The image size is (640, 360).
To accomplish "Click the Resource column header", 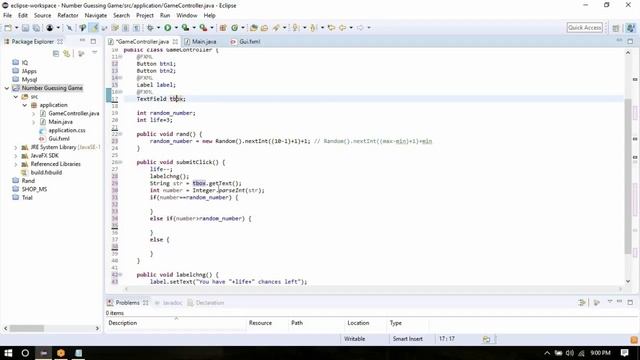I will click(x=267, y=323).
